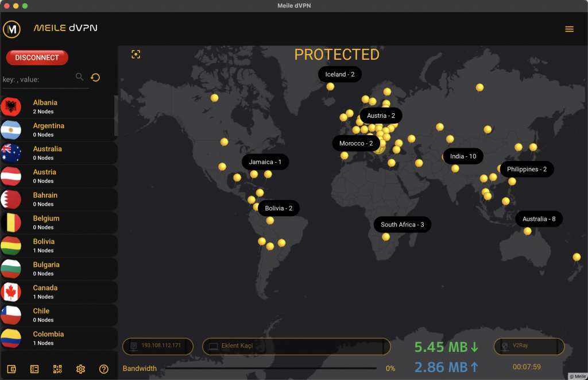
Task: Select the India - 10 map marker
Action: 463,156
